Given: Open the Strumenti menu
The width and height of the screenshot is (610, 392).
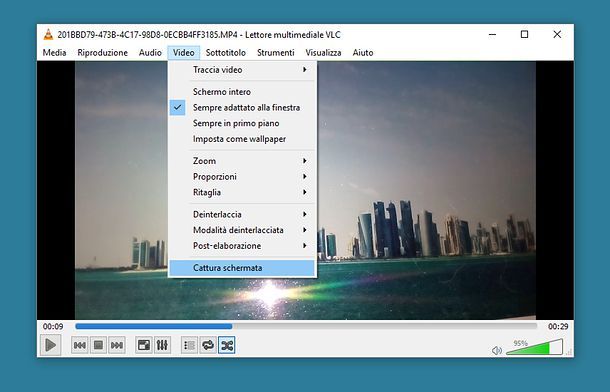Looking at the screenshot, I should (276, 52).
